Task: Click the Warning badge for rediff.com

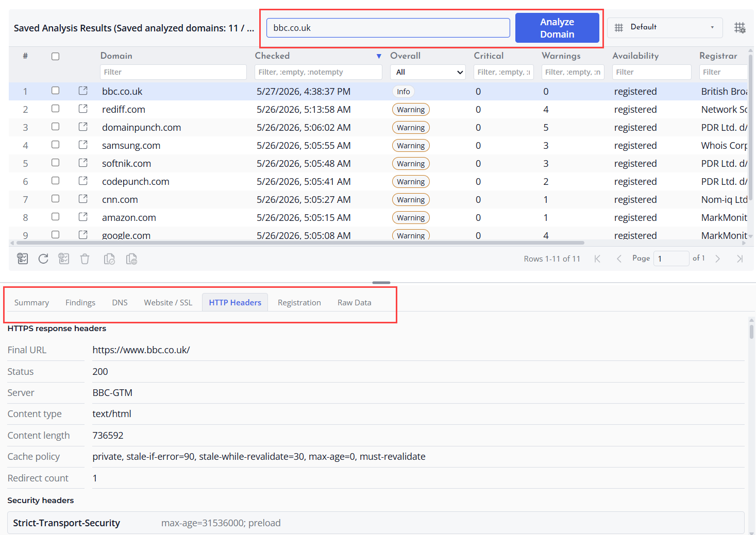Action: click(411, 109)
